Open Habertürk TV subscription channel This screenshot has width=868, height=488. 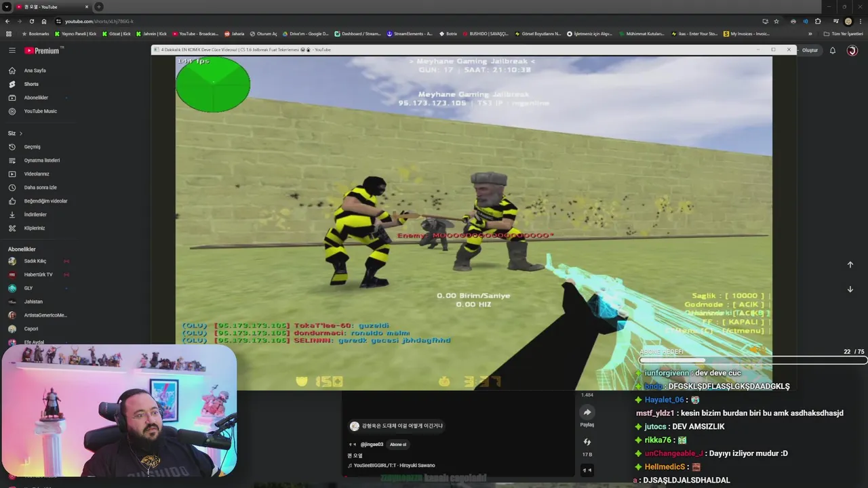[38, 274]
